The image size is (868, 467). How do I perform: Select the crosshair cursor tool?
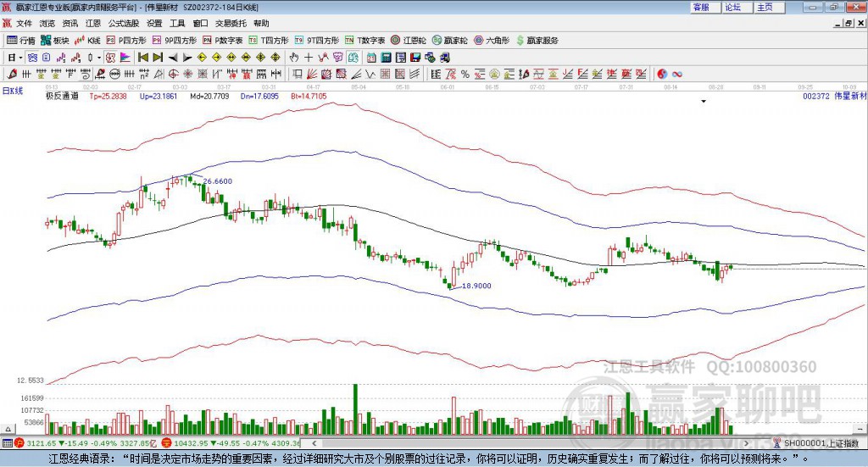(309, 58)
